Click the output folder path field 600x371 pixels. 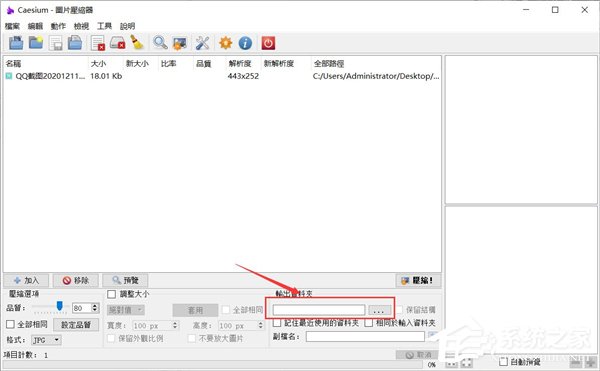[319, 310]
